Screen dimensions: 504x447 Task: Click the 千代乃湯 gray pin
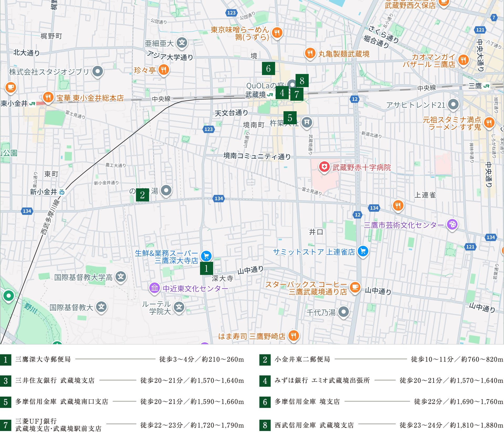pyautogui.click(x=343, y=312)
